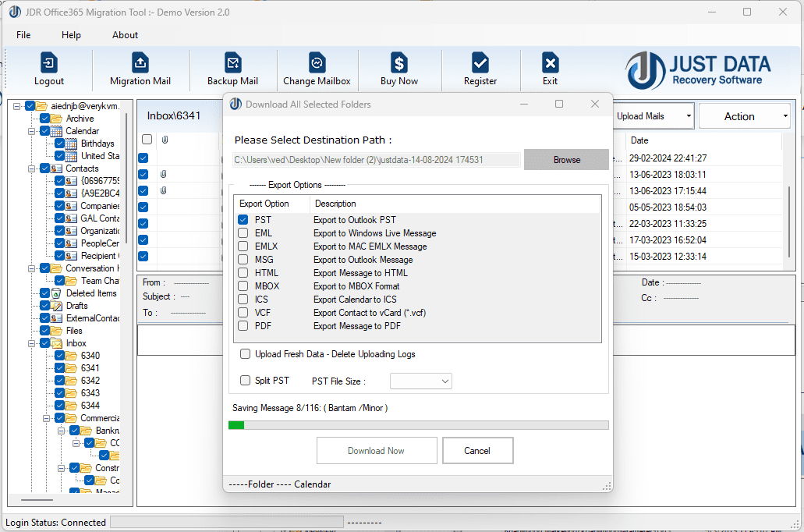This screenshot has height=532, width=804.
Task: Select the Inbox folder in the tree
Action: tap(75, 342)
